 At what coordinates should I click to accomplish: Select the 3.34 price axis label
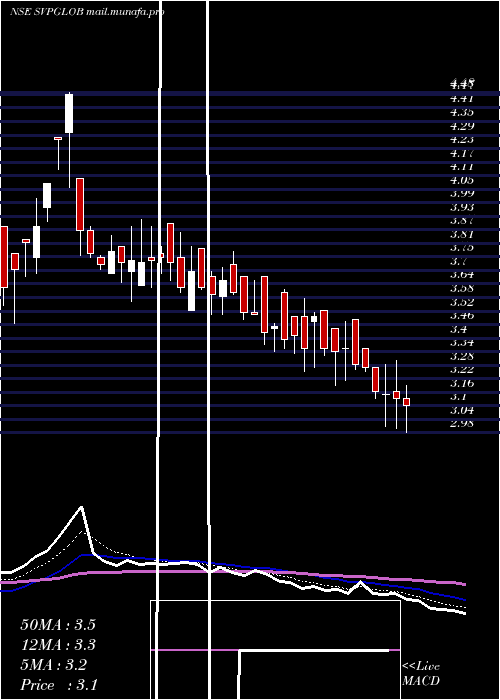pyautogui.click(x=462, y=342)
